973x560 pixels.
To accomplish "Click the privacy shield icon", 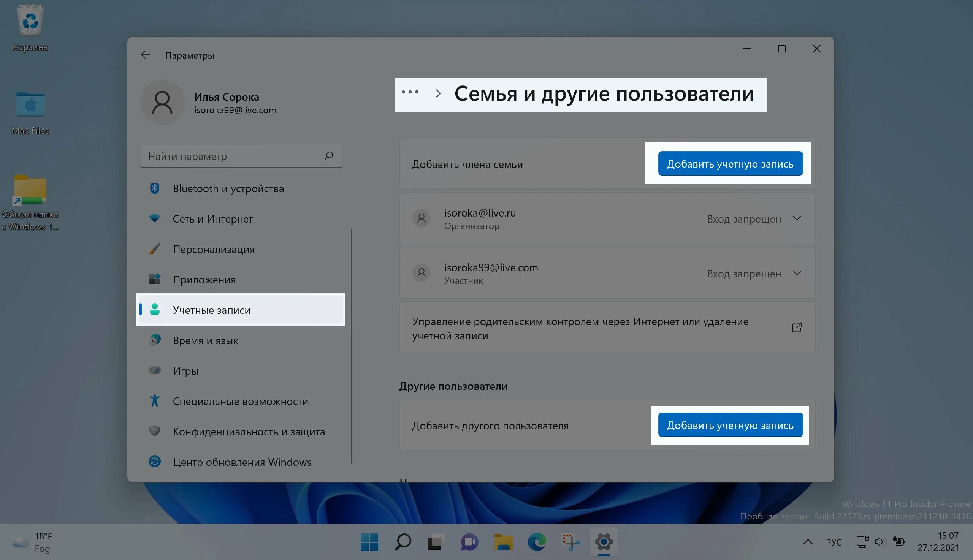I will [155, 431].
